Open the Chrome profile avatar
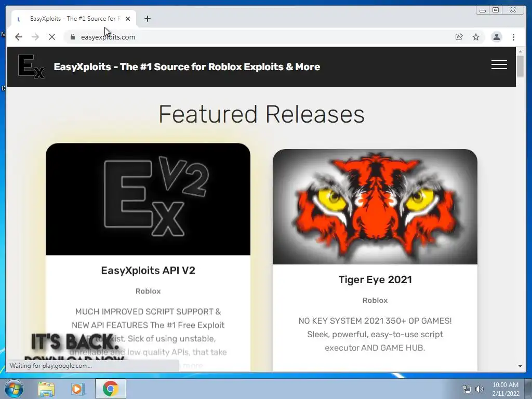 coord(496,37)
